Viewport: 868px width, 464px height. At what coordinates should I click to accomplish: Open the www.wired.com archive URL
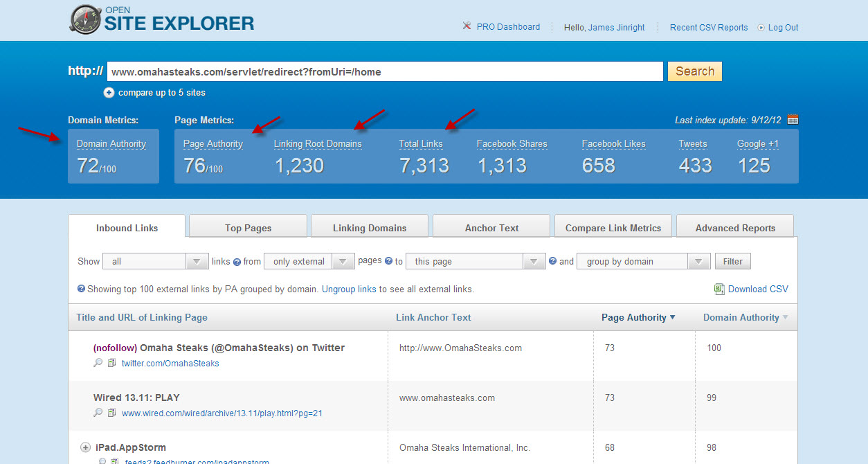(222, 413)
